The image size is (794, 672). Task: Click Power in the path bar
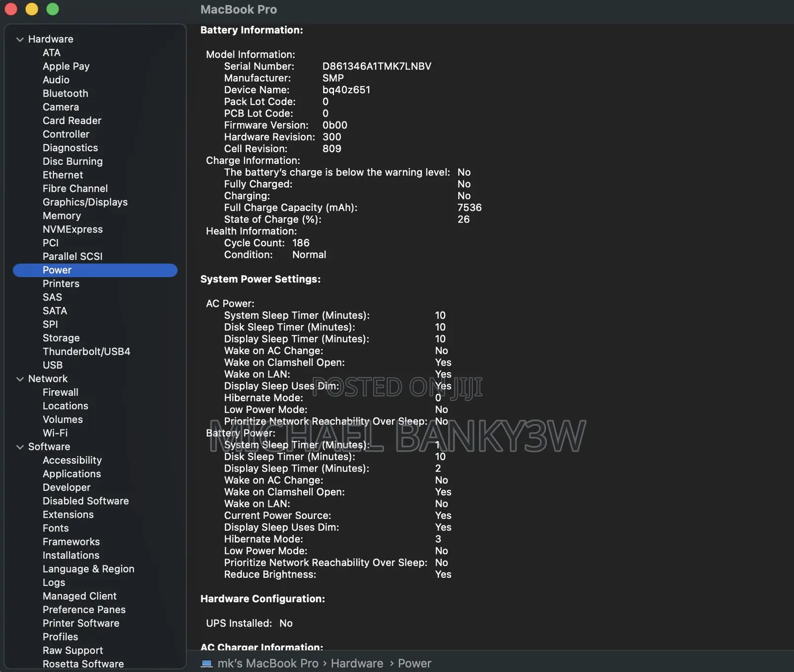414,664
